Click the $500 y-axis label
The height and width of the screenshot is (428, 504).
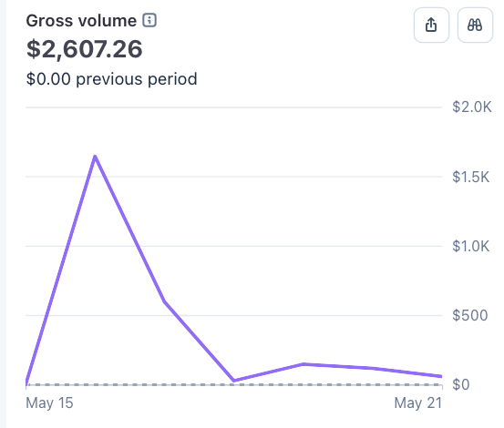470,315
